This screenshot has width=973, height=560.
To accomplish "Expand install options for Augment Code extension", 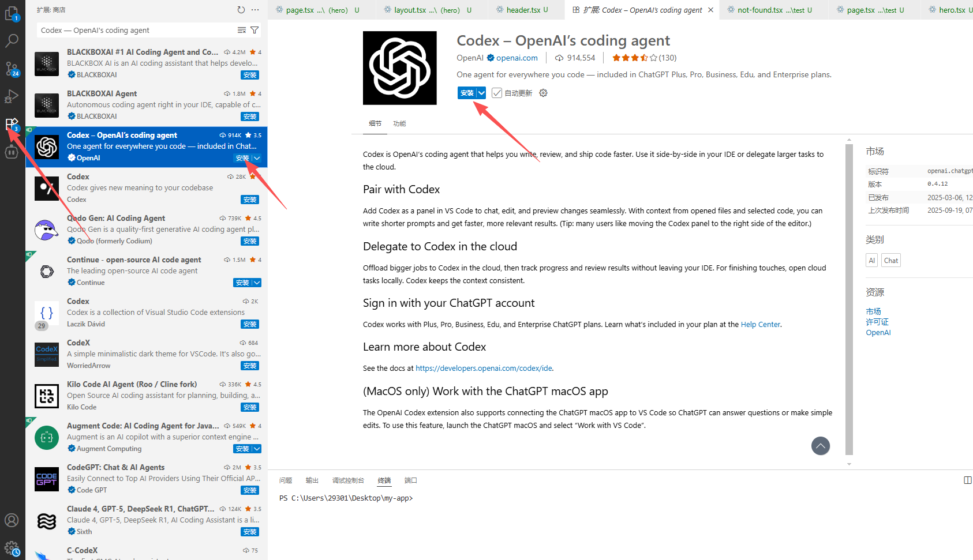I will 257,449.
